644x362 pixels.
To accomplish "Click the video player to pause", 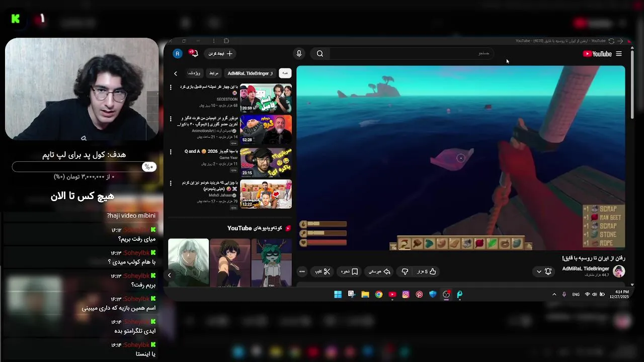I will point(460,157).
